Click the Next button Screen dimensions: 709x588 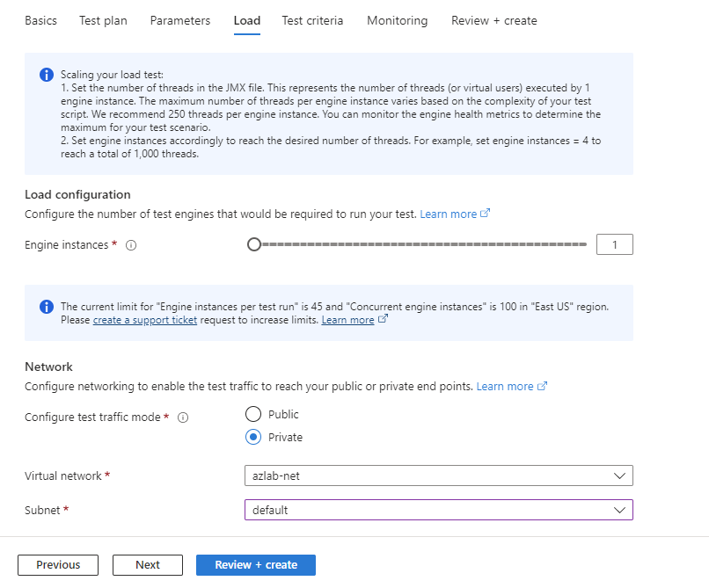(147, 565)
